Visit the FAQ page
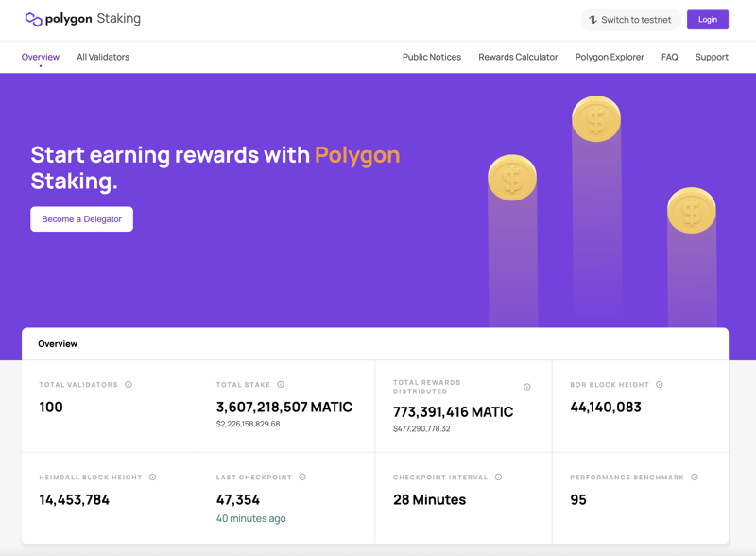Screen dimensions: 756x556 coord(669,57)
